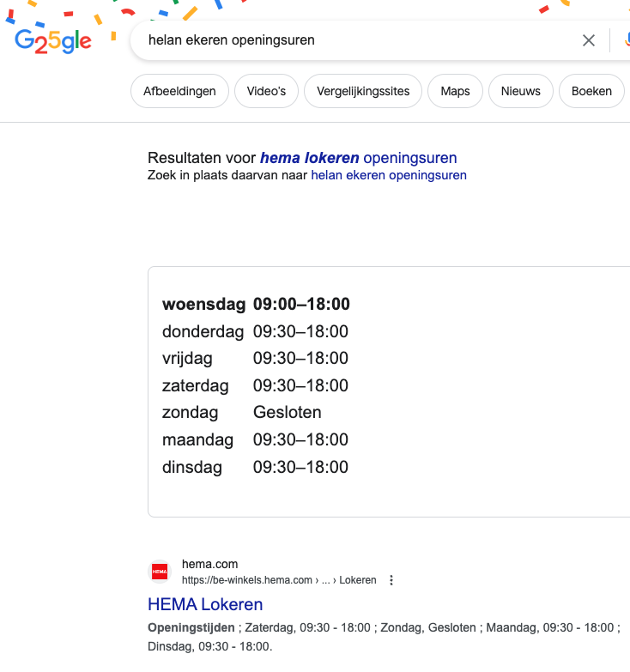The width and height of the screenshot is (630, 672).
Task: Click the Google 25th anniversary logo
Action: click(53, 41)
